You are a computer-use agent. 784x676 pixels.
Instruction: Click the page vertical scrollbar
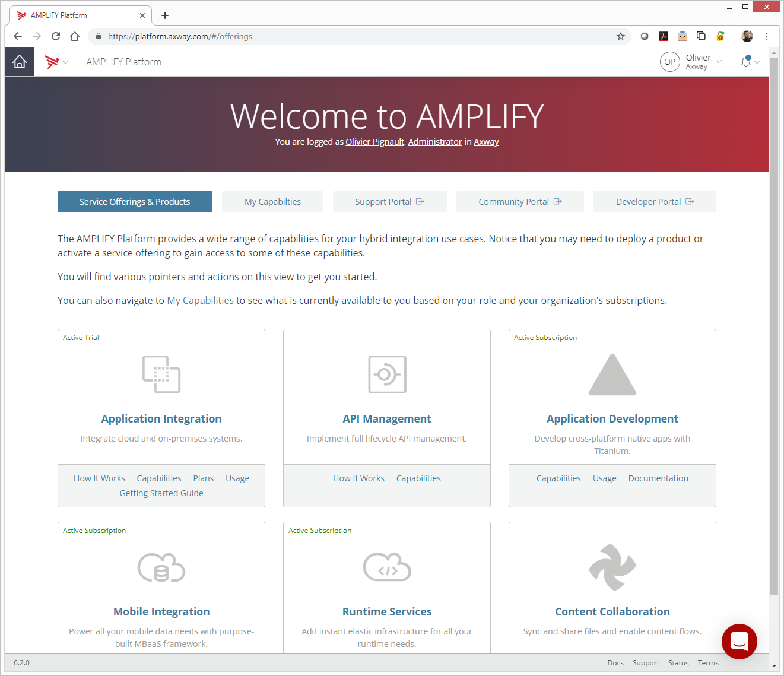click(774, 326)
